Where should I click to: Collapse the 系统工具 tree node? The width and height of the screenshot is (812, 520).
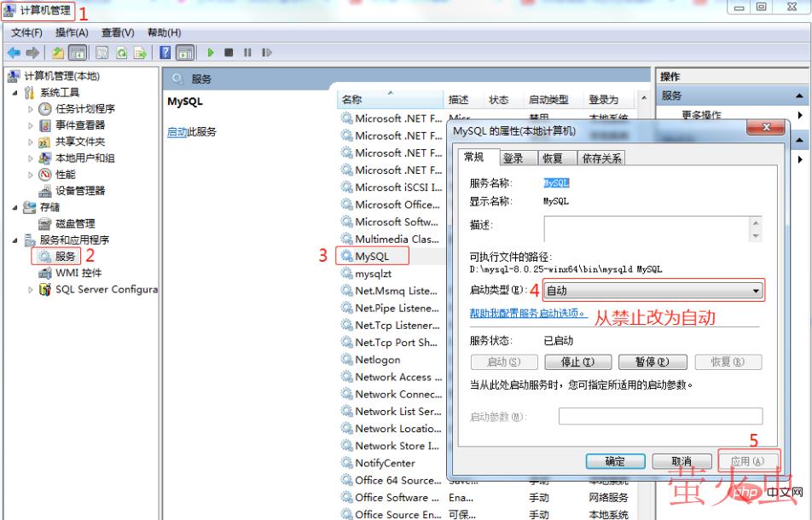coord(16,93)
